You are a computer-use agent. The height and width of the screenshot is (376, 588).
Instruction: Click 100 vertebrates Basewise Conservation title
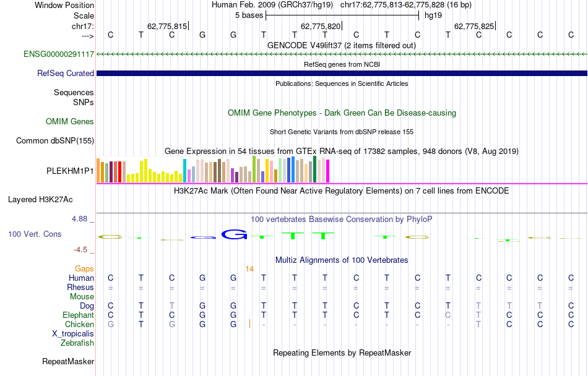coord(342,220)
